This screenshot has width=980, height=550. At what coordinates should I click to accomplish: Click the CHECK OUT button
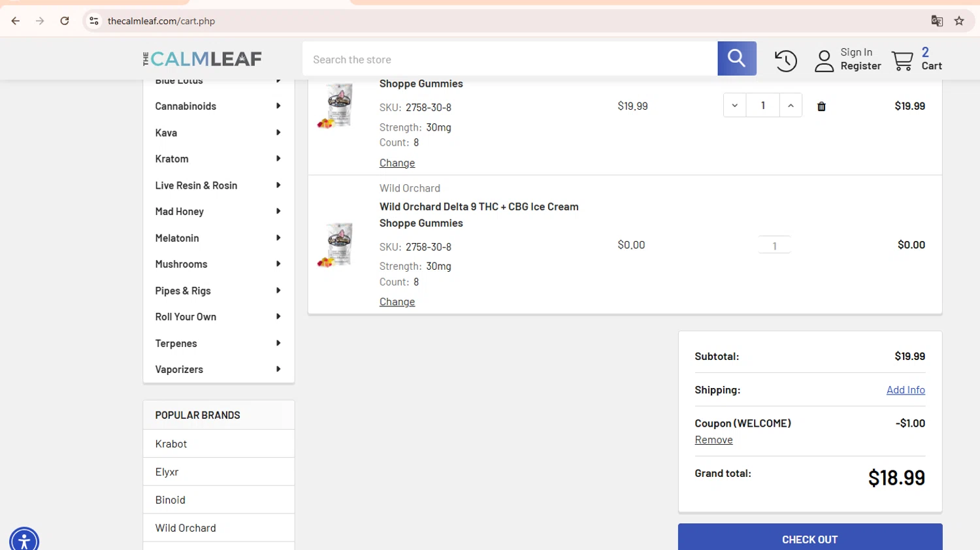point(810,538)
